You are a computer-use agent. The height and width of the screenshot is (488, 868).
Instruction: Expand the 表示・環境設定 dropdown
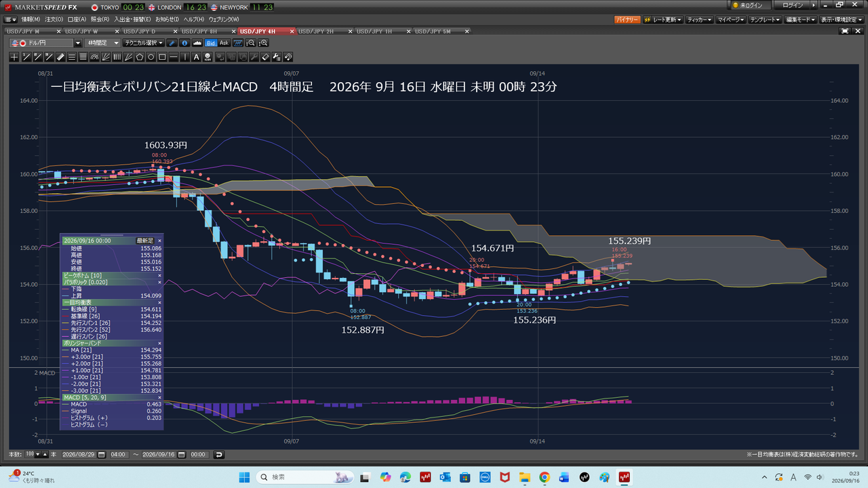[843, 20]
